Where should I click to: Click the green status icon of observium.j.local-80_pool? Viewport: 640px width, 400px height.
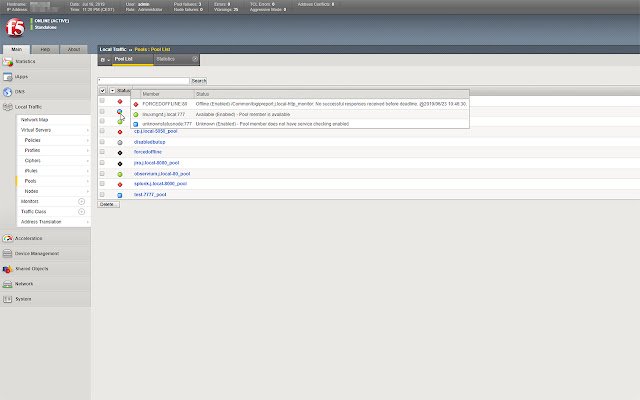click(x=120, y=174)
